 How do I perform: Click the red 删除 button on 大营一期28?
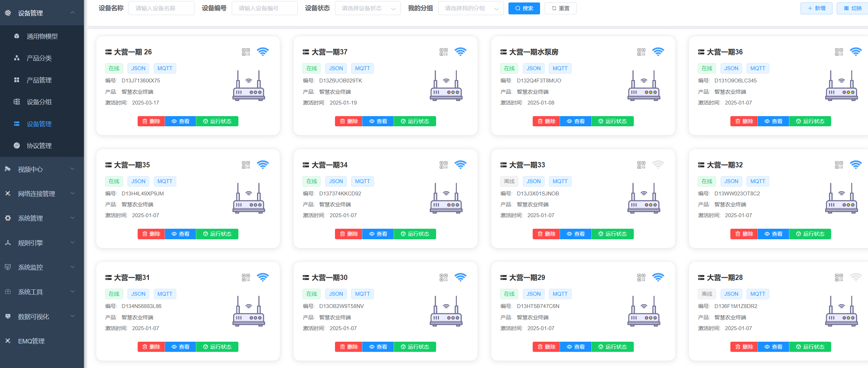(x=744, y=347)
